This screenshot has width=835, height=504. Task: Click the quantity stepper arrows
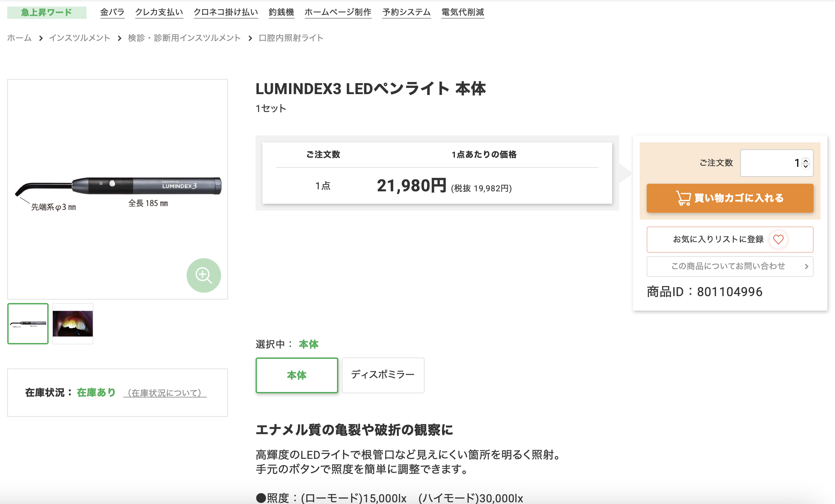point(806,163)
